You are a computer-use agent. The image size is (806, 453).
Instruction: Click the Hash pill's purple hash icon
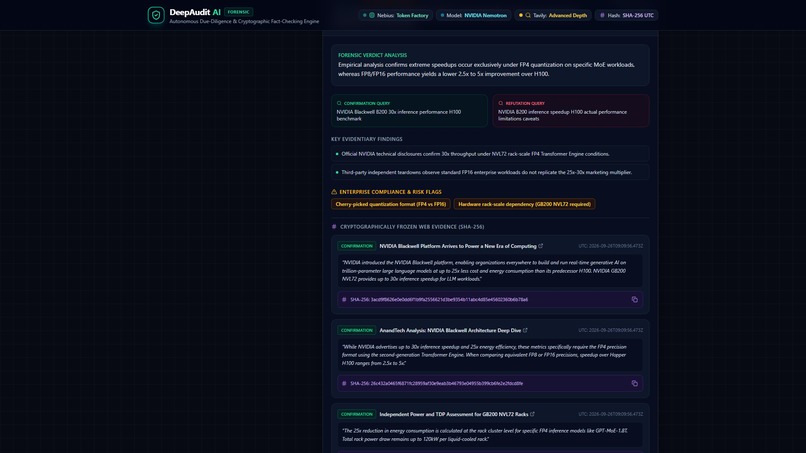pos(602,15)
